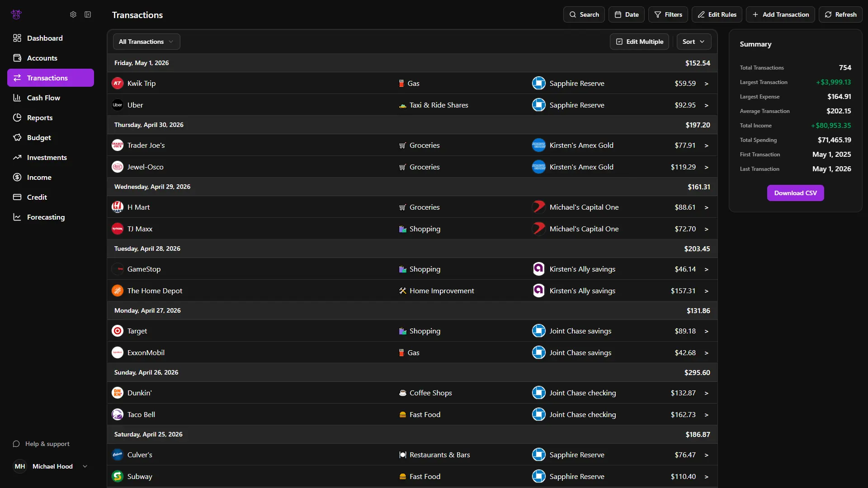Click the Jewel-Osco merchant logo

(118, 167)
